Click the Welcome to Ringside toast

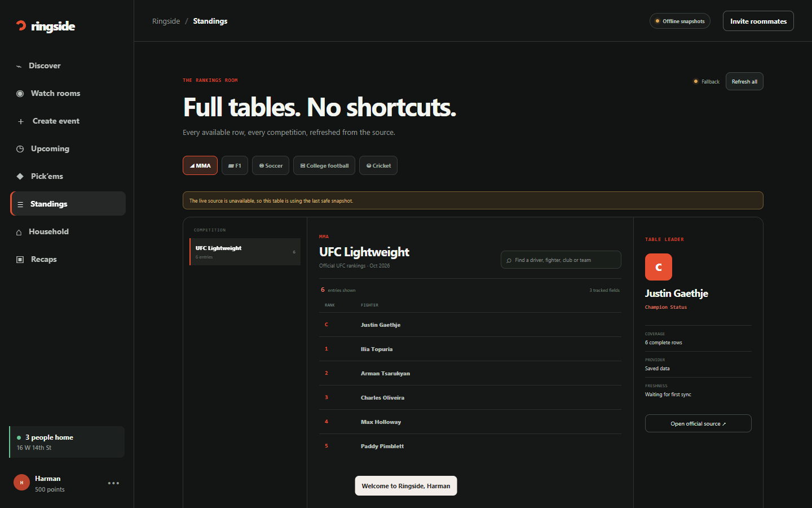(406, 485)
